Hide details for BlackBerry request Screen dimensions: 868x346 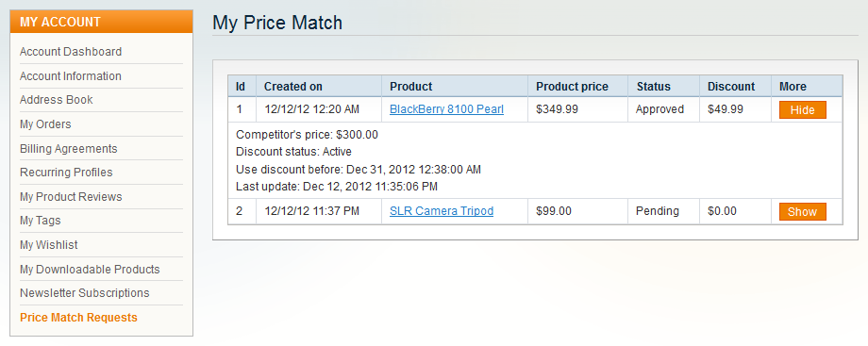803,109
